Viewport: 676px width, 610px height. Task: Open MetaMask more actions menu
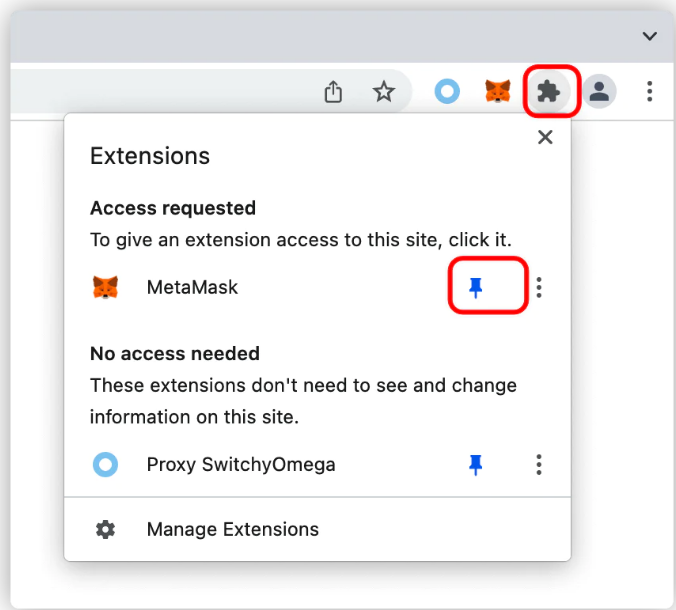point(539,287)
